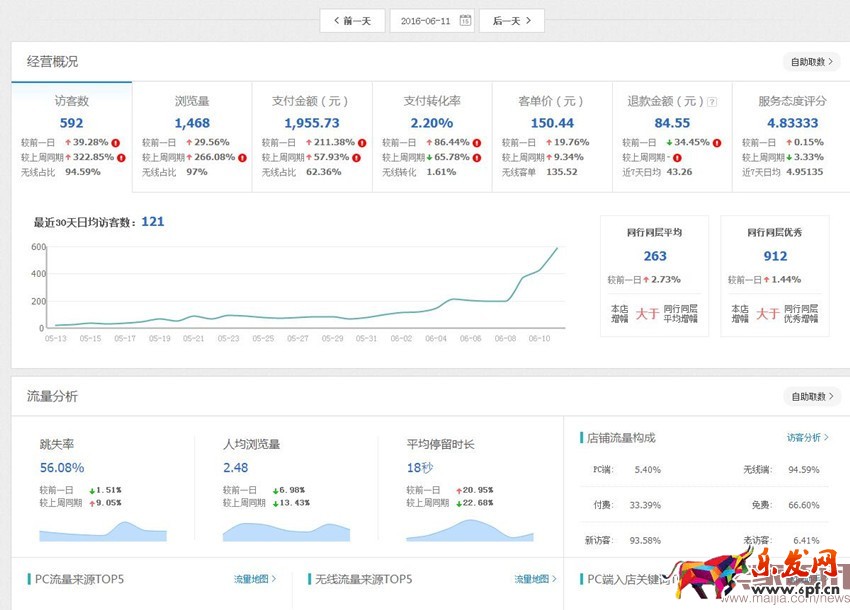Go to next day with 后一天 button
The height and width of the screenshot is (610, 850).
[511, 21]
